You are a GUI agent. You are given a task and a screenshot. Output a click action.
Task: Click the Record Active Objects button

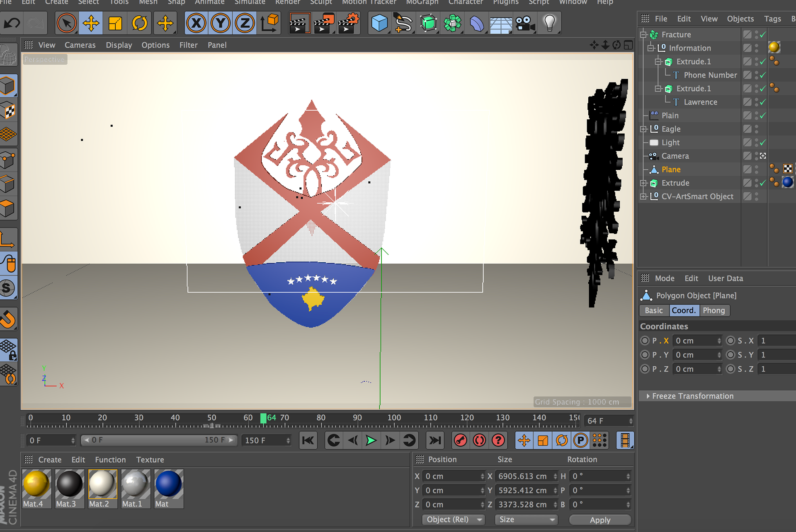point(460,440)
